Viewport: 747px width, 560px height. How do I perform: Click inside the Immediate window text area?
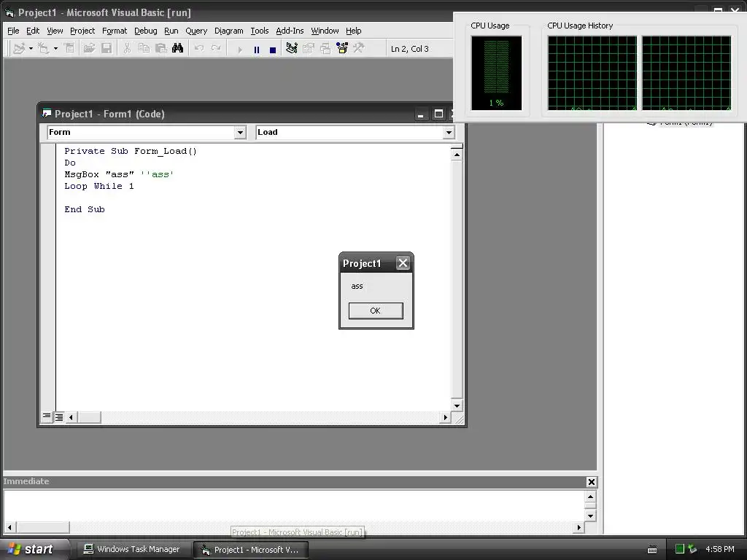coord(294,506)
